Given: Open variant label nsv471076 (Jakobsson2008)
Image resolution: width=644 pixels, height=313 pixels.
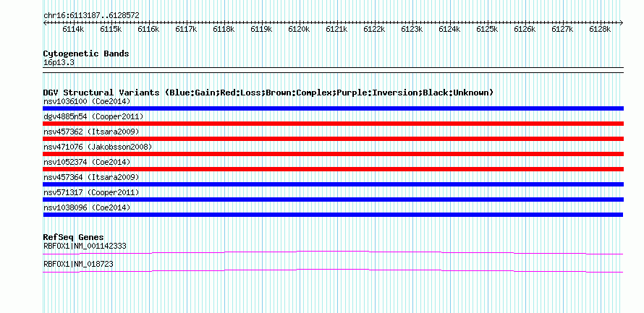Looking at the screenshot, I should (x=98, y=147).
